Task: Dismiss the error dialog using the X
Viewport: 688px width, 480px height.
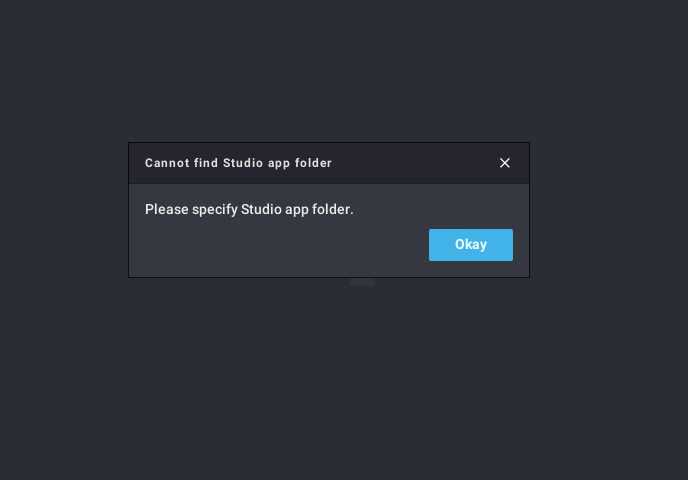Action: pos(505,163)
